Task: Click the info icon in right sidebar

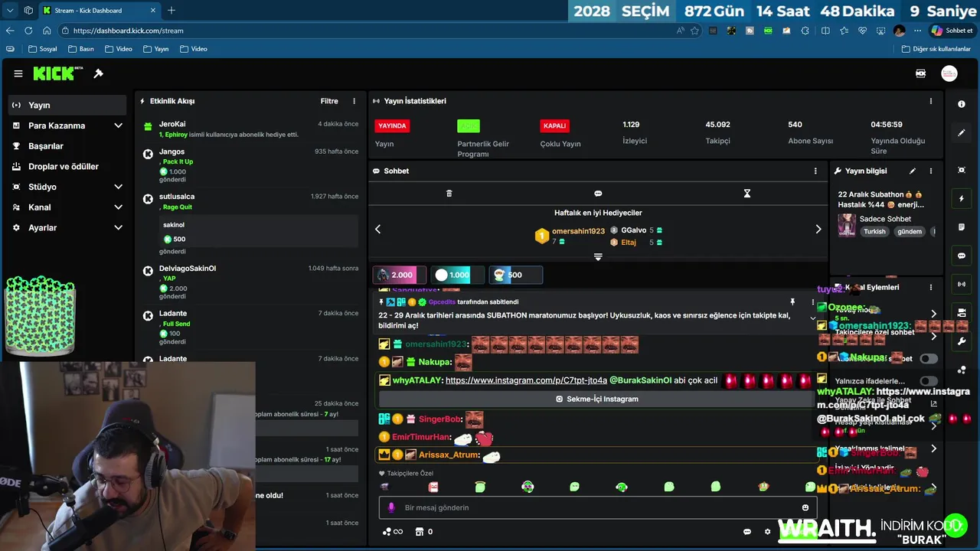Action: pyautogui.click(x=962, y=104)
